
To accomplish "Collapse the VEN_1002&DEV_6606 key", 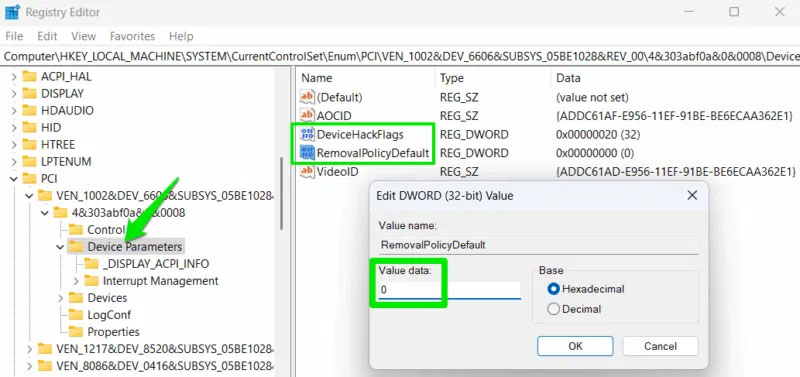I will [29, 196].
